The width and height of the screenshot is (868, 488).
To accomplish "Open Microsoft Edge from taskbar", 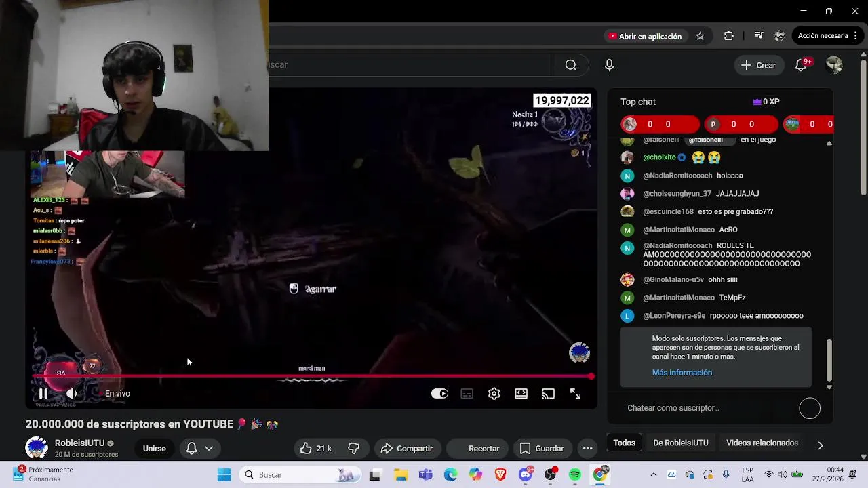I will tap(450, 474).
